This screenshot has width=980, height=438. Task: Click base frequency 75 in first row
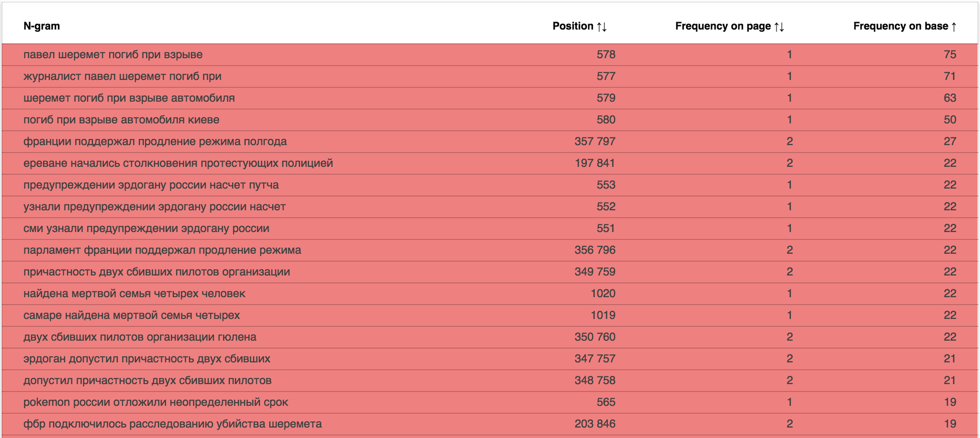click(x=949, y=55)
